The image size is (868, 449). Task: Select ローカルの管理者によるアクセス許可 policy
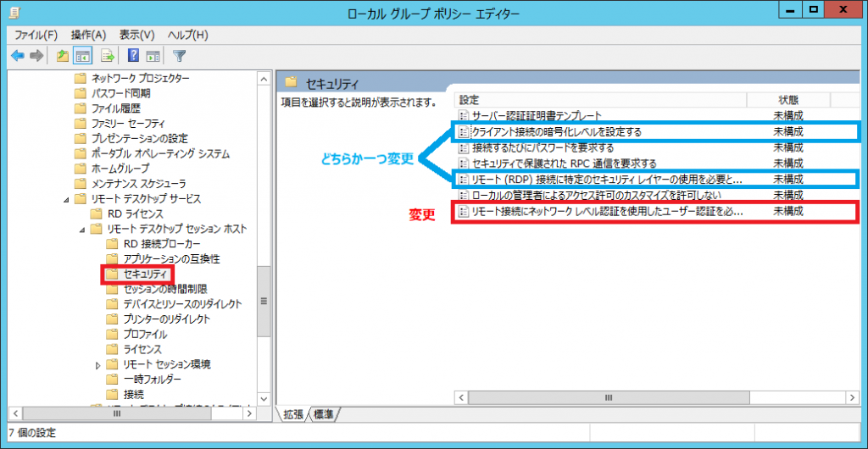pyautogui.click(x=597, y=195)
